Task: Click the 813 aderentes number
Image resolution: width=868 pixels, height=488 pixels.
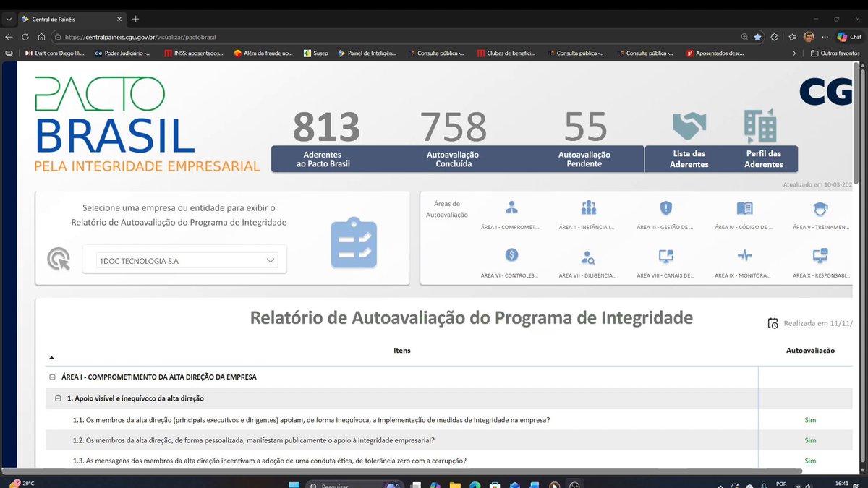Action: tap(326, 127)
